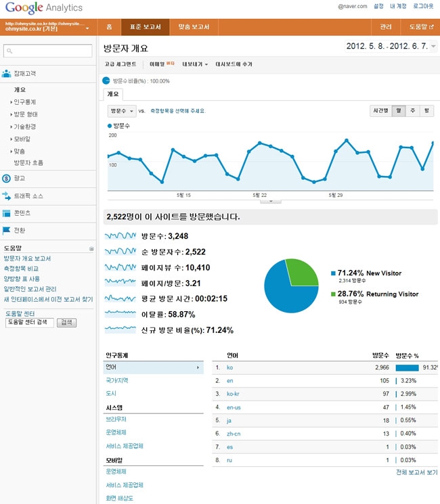The height and width of the screenshot is (504, 440).
Task: Click the sidebar report search field
Action: point(48,51)
